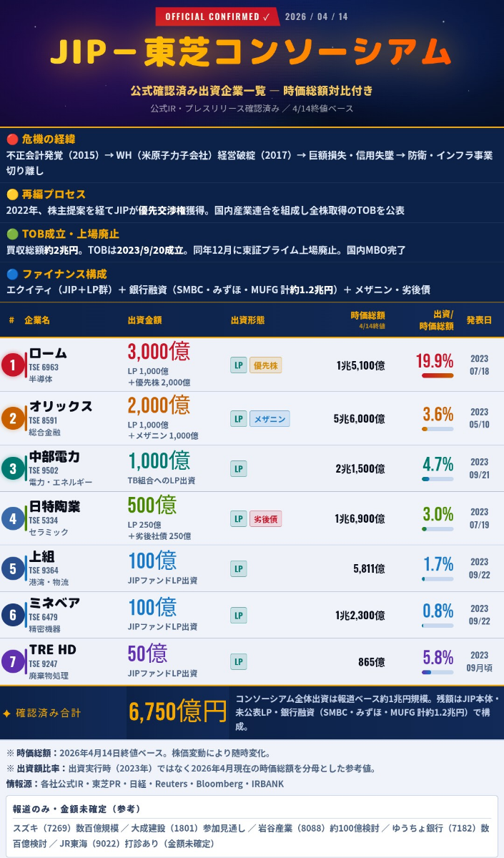The width and height of the screenshot is (504, 858).
Task: Click the 3.6% ratio bar for オリックス
Action: coord(438,429)
